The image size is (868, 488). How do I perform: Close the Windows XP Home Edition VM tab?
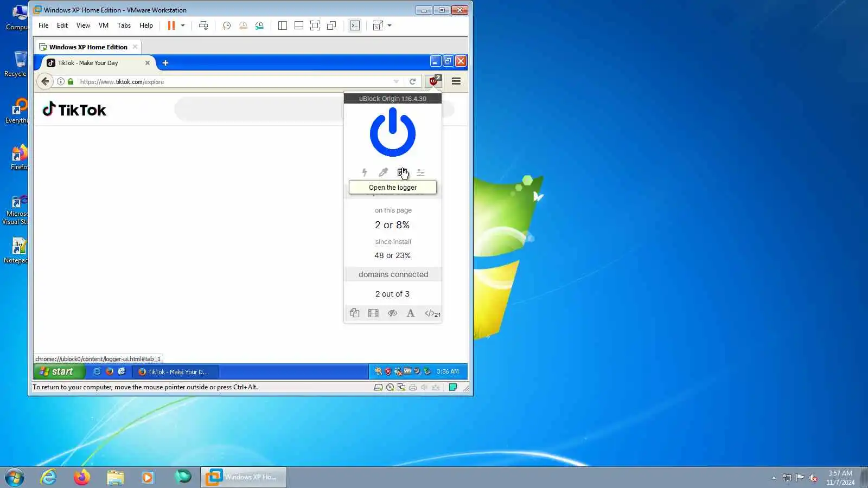click(x=135, y=47)
